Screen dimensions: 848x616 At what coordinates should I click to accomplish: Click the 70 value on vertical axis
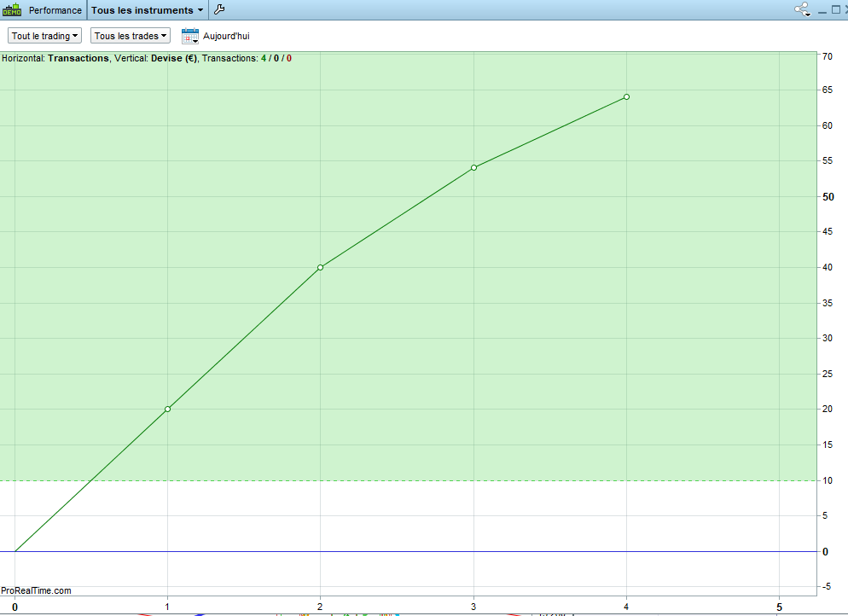[x=828, y=56]
